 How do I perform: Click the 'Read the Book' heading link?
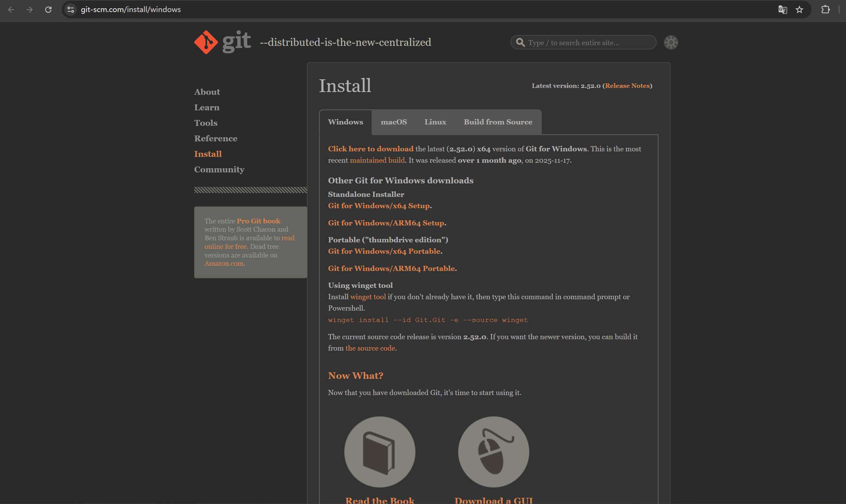pyautogui.click(x=380, y=500)
